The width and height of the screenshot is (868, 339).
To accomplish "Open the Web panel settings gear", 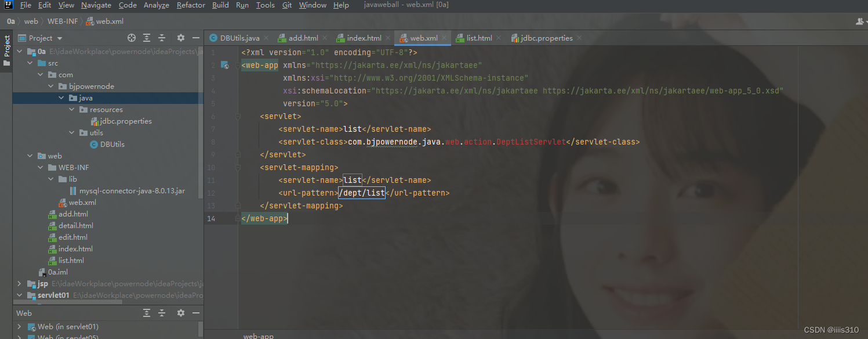I will 181,313.
